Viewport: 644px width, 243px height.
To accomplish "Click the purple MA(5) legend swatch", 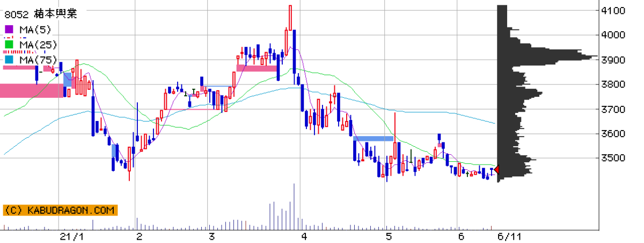I will point(9,30).
